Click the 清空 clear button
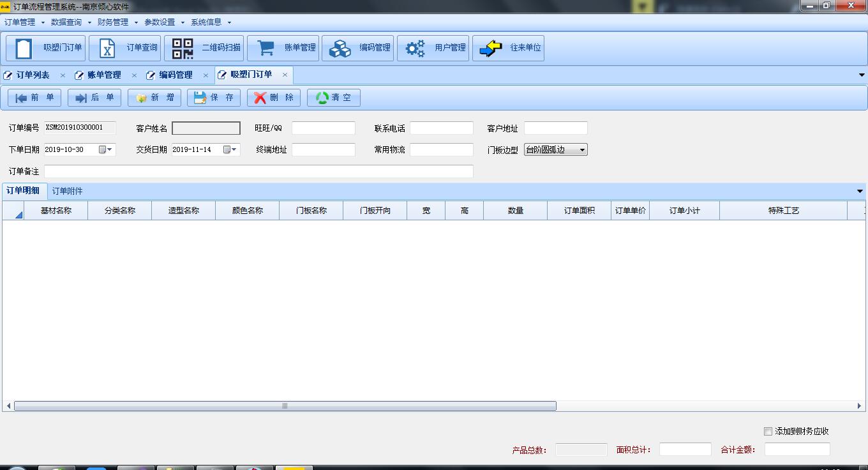Viewport: 868px width, 470px height. (334, 98)
